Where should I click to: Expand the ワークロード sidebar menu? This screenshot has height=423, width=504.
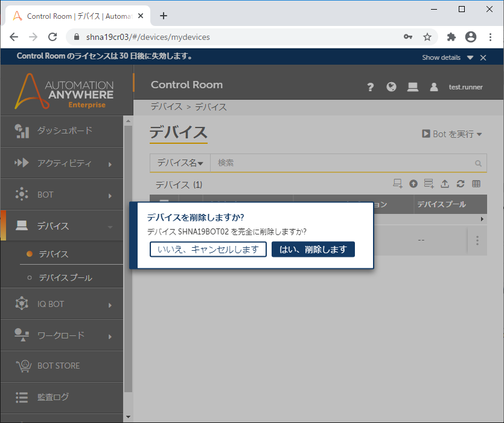(62, 335)
